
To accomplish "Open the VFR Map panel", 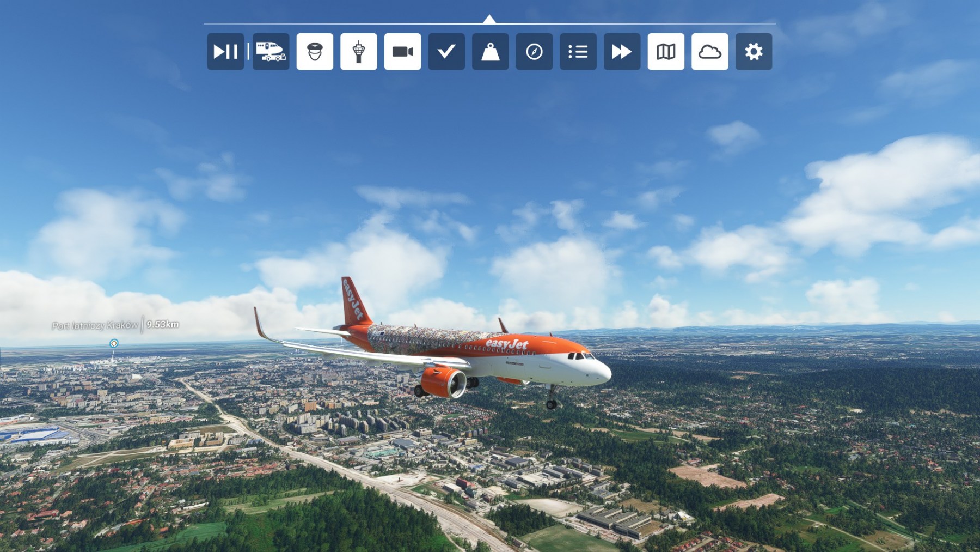I will click(666, 52).
